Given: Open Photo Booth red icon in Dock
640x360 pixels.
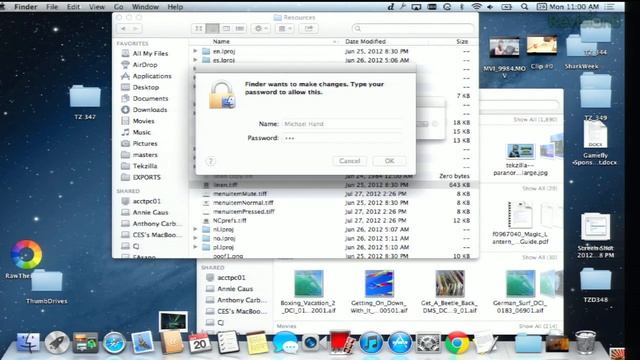Looking at the screenshot, I should 342,342.
